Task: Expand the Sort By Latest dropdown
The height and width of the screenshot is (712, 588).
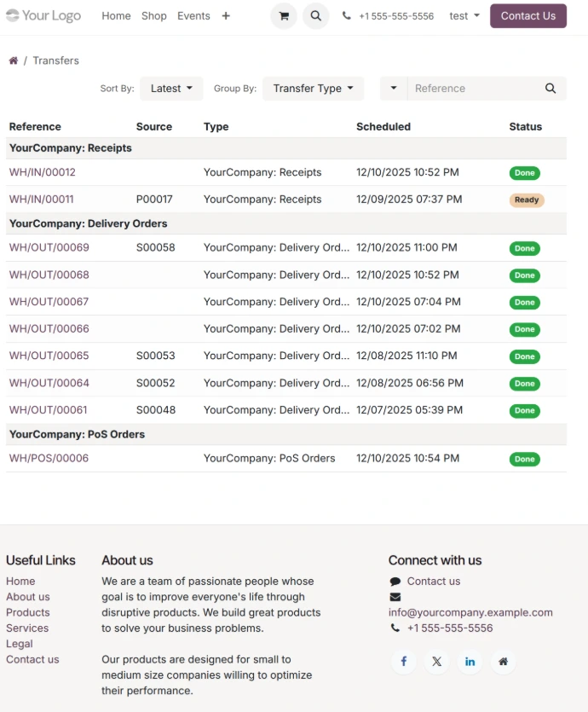Action: tap(171, 89)
